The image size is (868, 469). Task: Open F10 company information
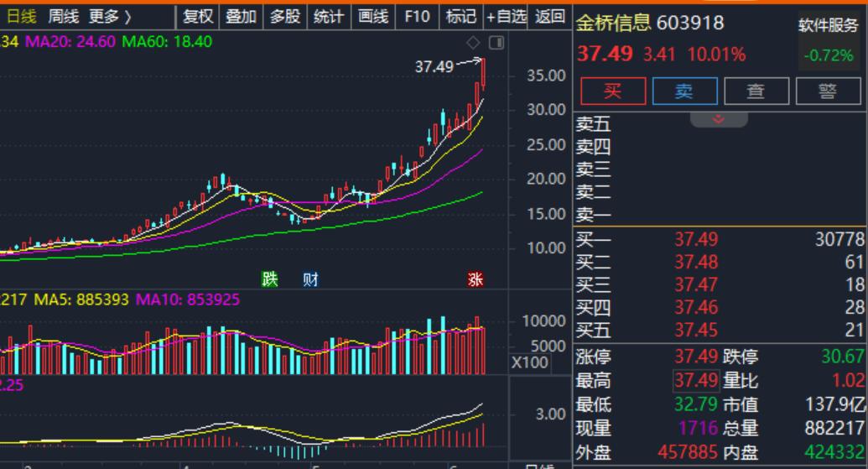pyautogui.click(x=416, y=16)
